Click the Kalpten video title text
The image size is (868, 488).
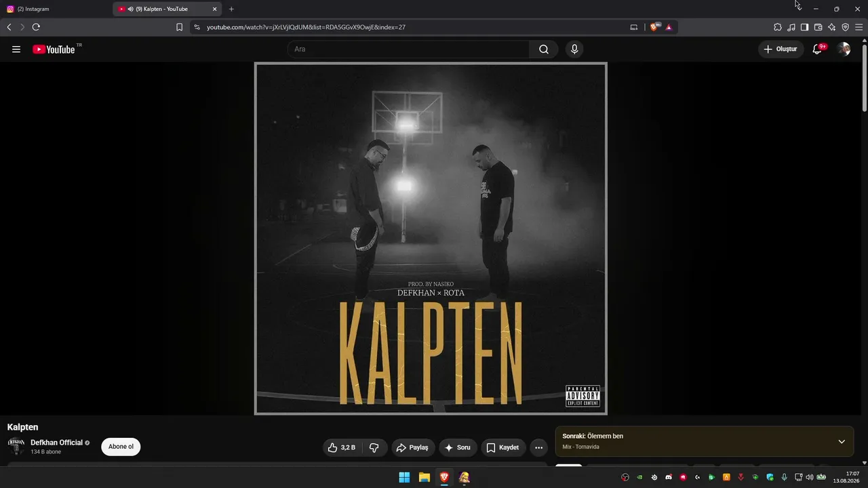(22, 427)
